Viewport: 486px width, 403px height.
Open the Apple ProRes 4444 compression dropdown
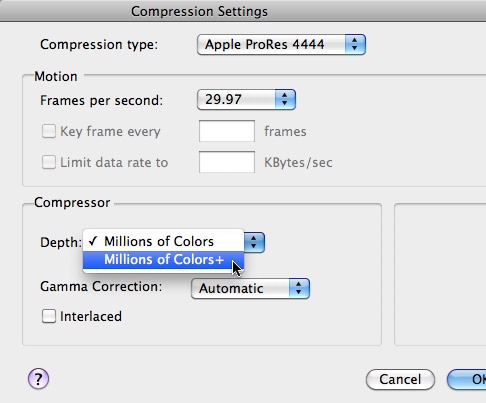[x=281, y=44]
